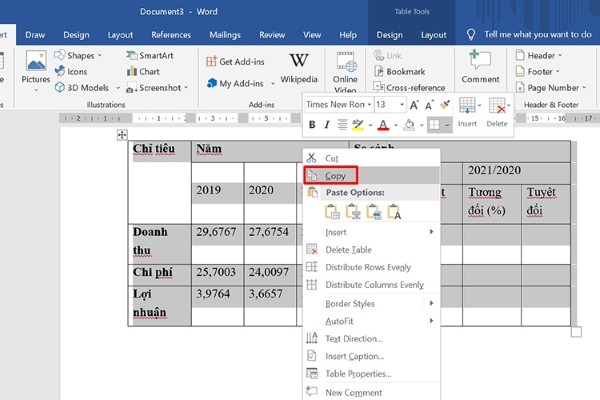Choose Delete Table in context menu
Viewport: 600px width, 400px height.
pos(372,250)
